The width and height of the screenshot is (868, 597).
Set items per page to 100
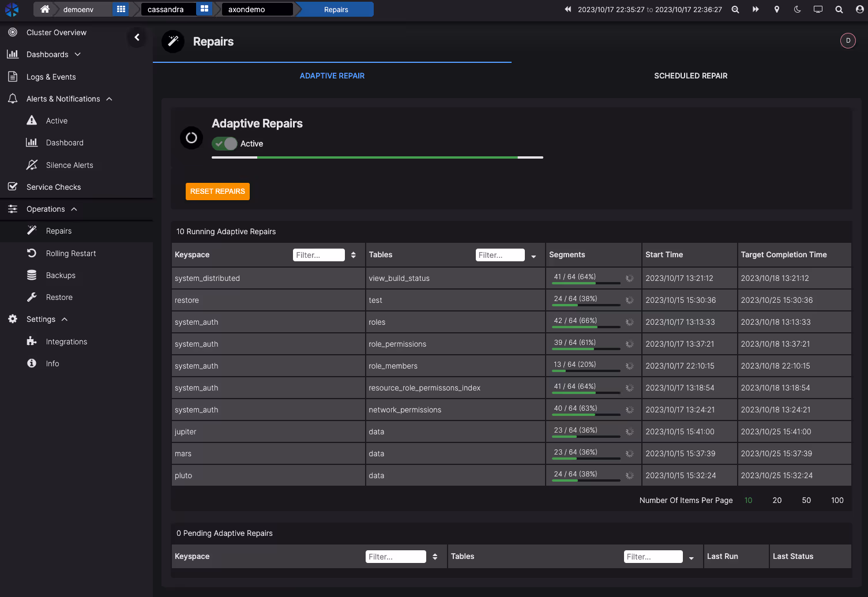pyautogui.click(x=837, y=501)
